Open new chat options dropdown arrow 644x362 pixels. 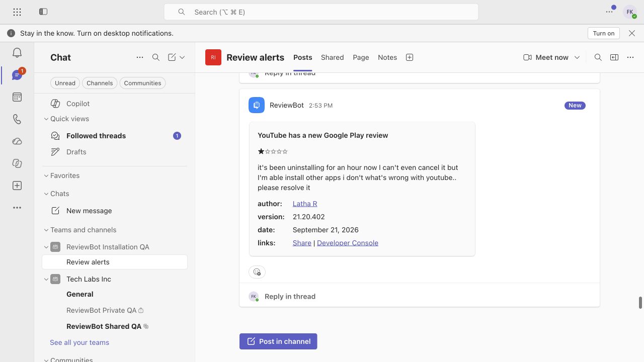click(182, 57)
